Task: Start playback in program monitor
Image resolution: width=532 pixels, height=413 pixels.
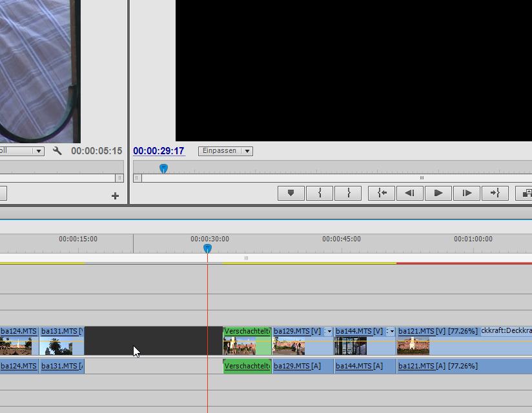Action: 438,193
